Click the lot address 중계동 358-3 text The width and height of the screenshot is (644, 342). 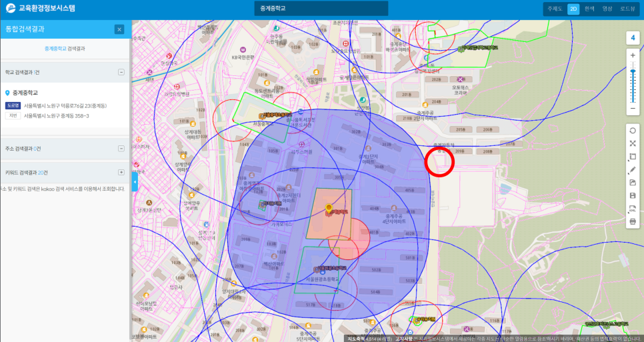point(56,116)
